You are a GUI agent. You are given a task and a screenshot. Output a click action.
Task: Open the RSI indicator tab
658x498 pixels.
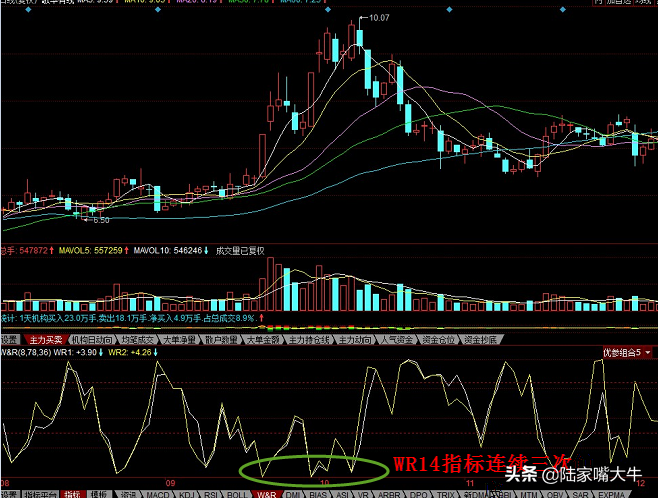211,495
